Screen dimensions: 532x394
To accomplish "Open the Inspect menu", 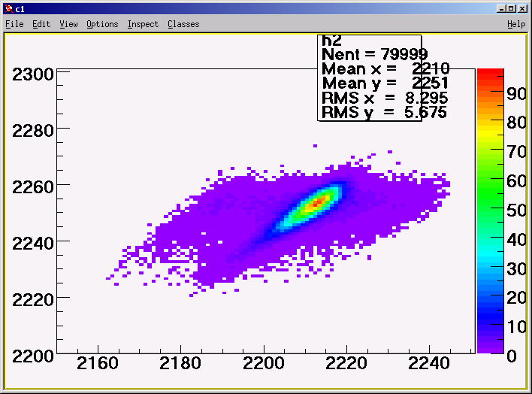I will [x=143, y=24].
